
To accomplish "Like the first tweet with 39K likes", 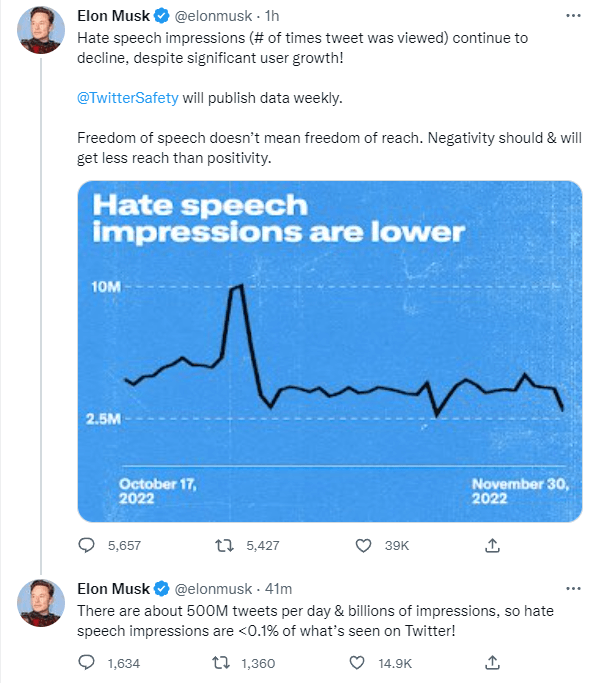I will [x=363, y=545].
